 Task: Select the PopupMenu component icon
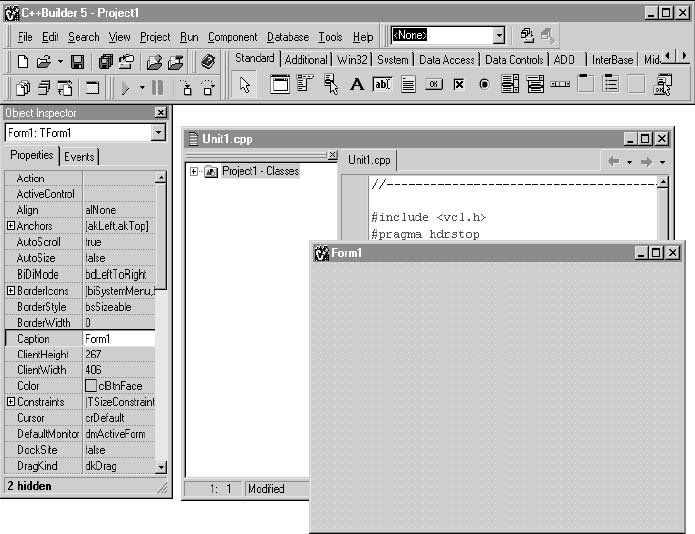tap(331, 84)
